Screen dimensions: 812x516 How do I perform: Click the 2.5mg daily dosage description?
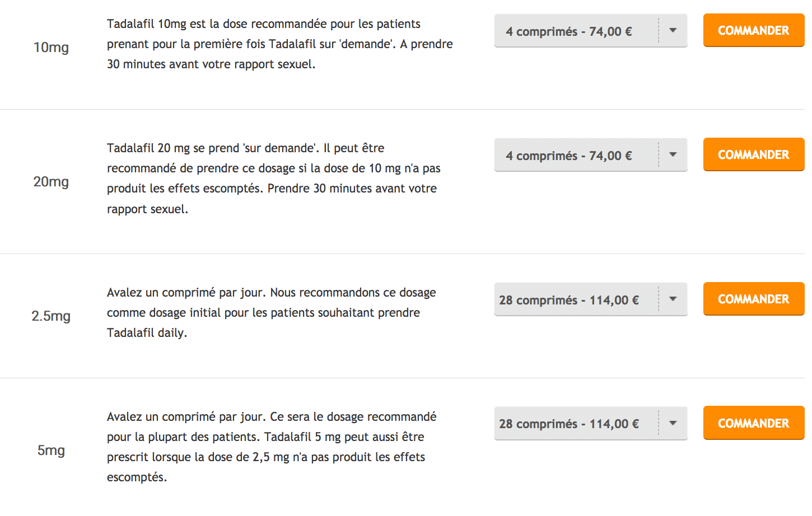pyautogui.click(x=272, y=313)
